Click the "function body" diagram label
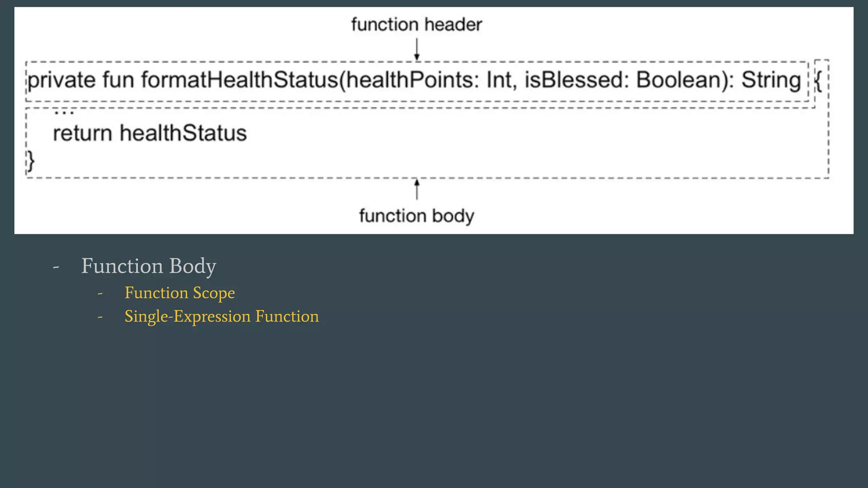This screenshot has height=488, width=868. 416,216
